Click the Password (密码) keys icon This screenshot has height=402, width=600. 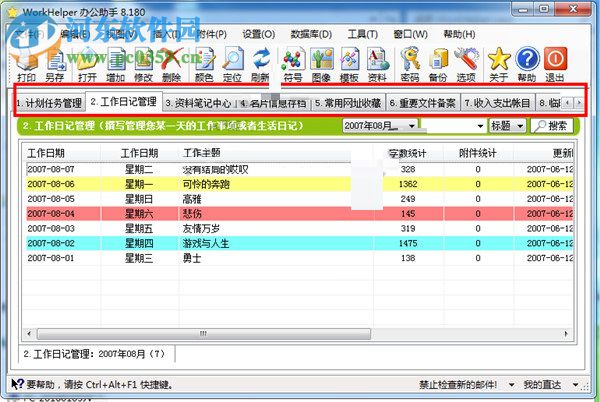tap(410, 65)
